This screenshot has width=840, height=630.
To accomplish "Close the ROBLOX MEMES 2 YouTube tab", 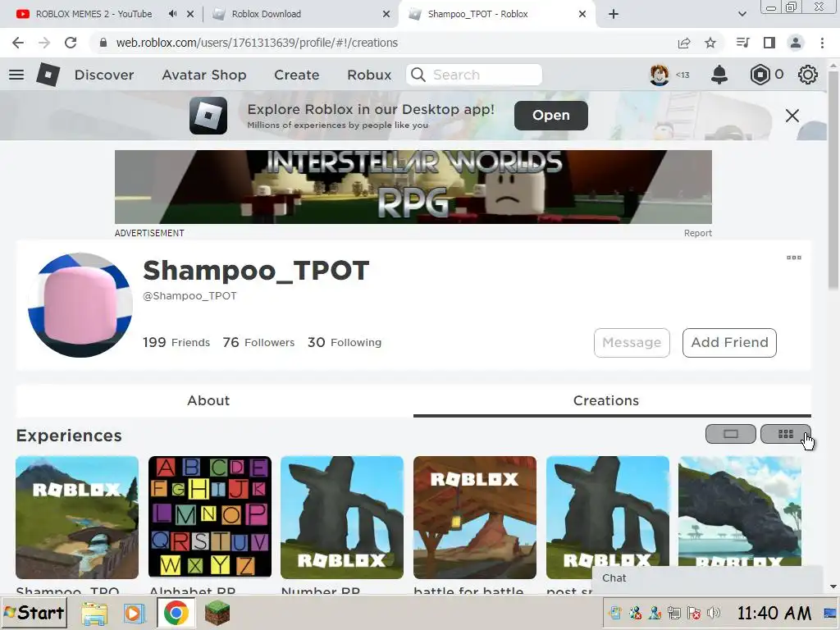I will (x=190, y=14).
